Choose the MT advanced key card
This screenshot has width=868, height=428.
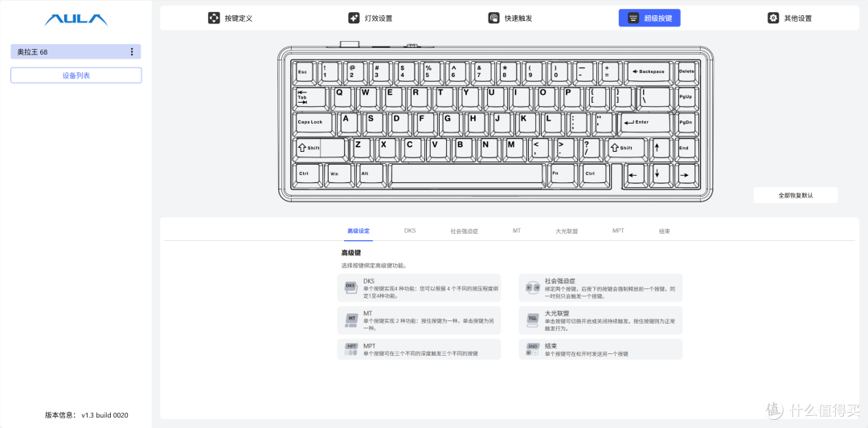(x=419, y=320)
